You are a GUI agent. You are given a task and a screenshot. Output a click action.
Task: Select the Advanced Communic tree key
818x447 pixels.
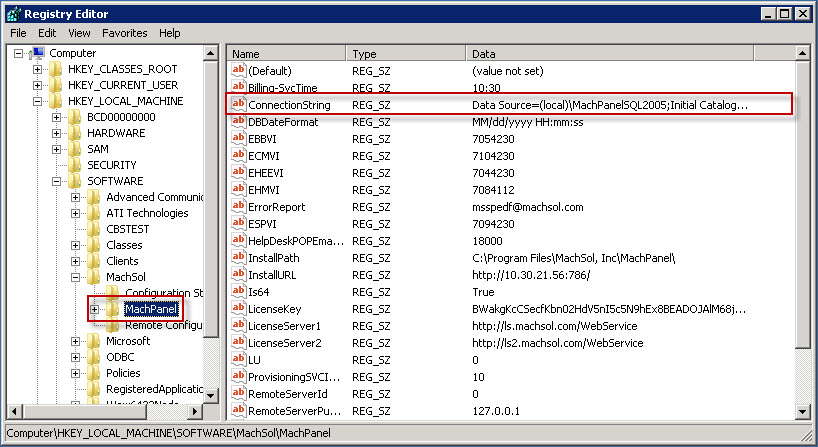154,197
